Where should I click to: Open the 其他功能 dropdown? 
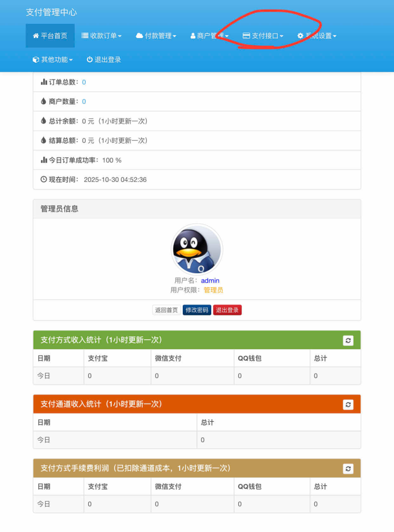[x=52, y=60]
